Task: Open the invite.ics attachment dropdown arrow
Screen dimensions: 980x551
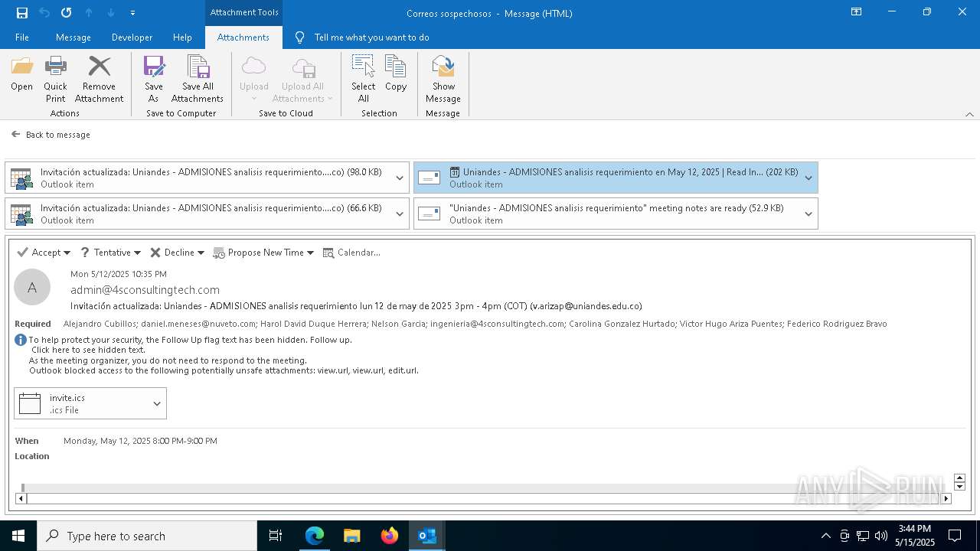Action: [157, 404]
